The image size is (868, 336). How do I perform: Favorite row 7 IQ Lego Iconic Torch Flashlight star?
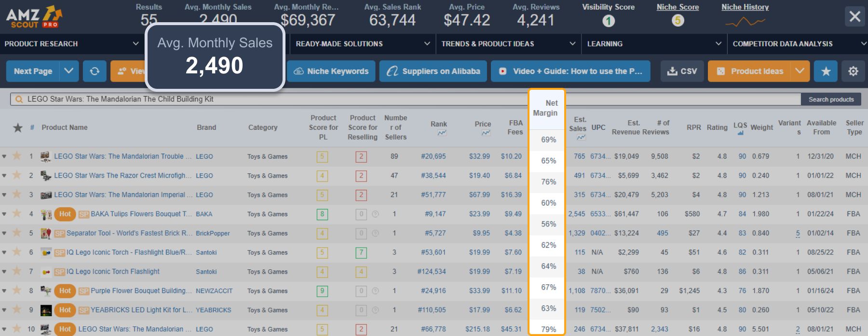pos(17,271)
